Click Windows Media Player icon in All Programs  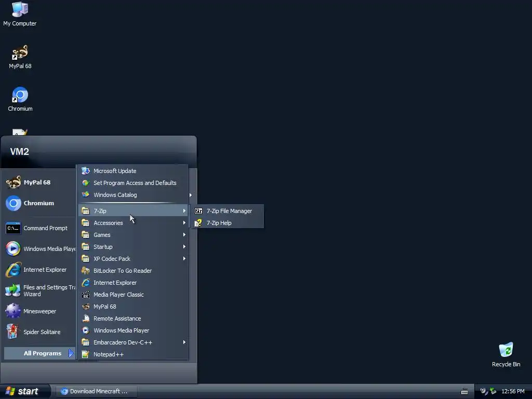(x=86, y=330)
